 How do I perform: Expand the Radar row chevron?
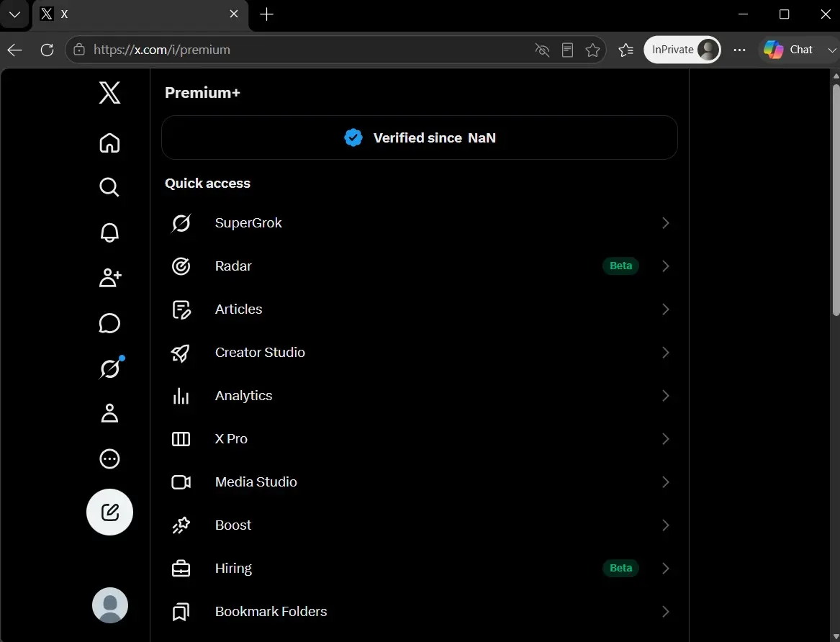[665, 266]
